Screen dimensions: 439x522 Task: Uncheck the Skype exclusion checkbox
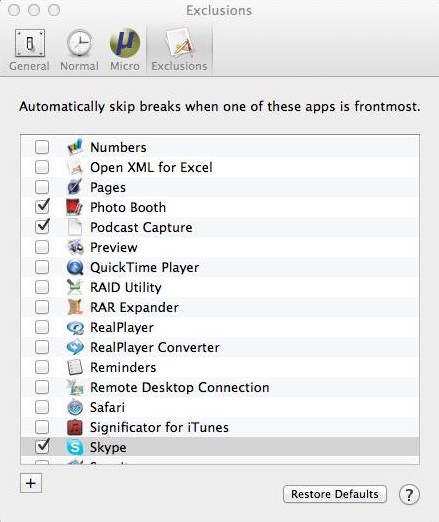pyautogui.click(x=42, y=447)
